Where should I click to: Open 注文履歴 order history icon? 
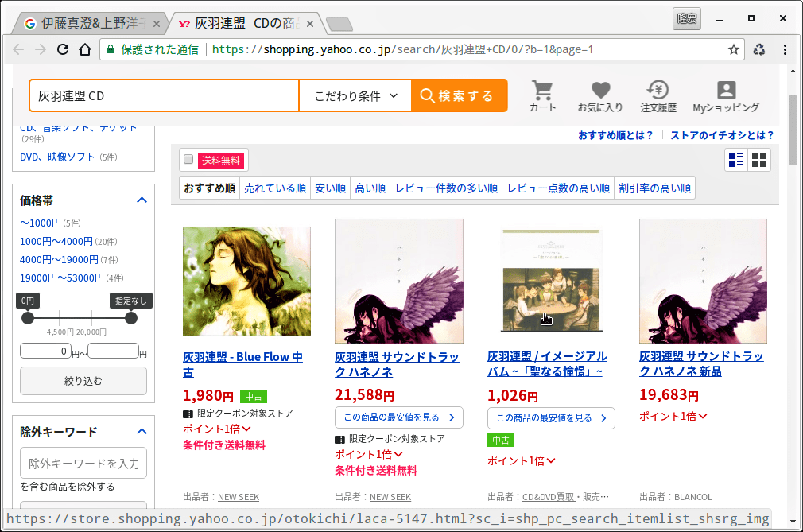658,95
